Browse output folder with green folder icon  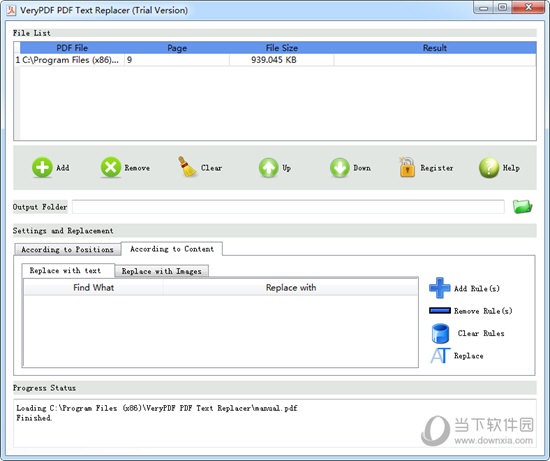pos(522,207)
